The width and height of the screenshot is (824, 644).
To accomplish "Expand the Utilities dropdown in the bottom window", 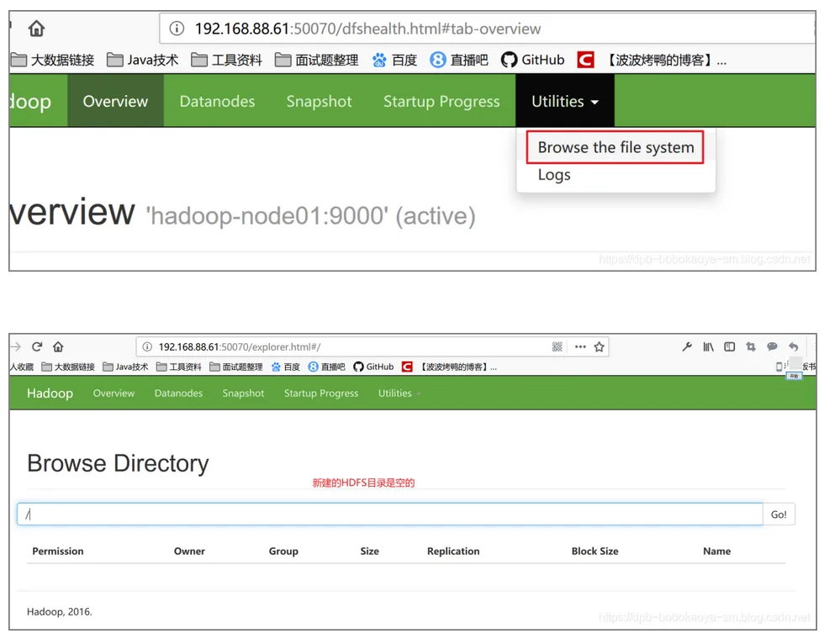I will click(x=399, y=393).
